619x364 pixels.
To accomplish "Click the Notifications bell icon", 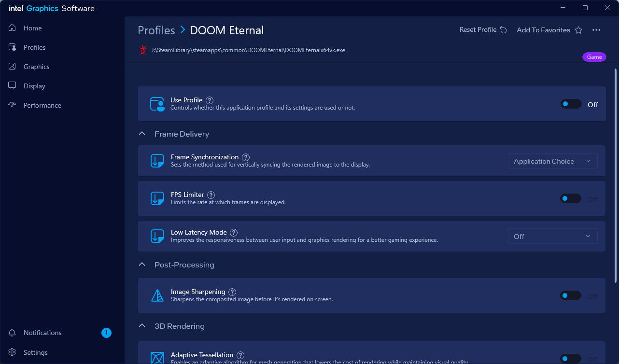I will point(13,333).
